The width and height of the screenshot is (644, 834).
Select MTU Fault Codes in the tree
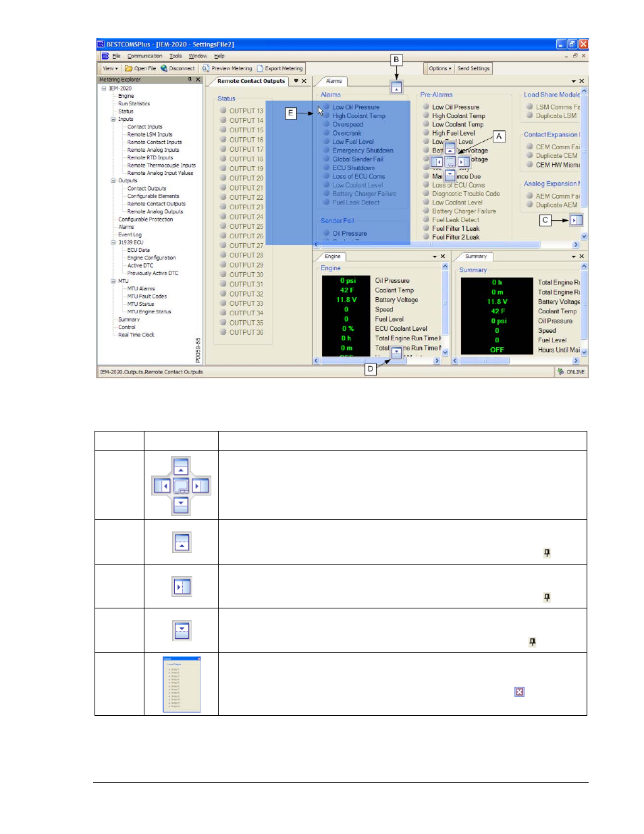tap(147, 296)
